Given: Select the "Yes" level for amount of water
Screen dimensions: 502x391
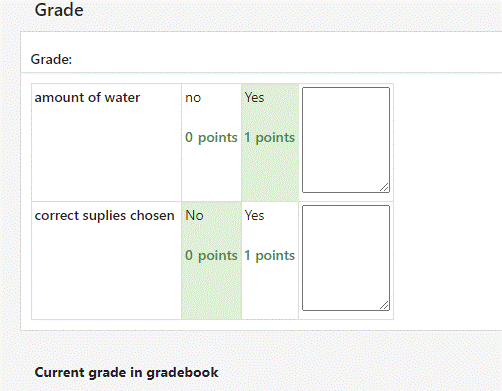Looking at the screenshot, I should point(270,143).
